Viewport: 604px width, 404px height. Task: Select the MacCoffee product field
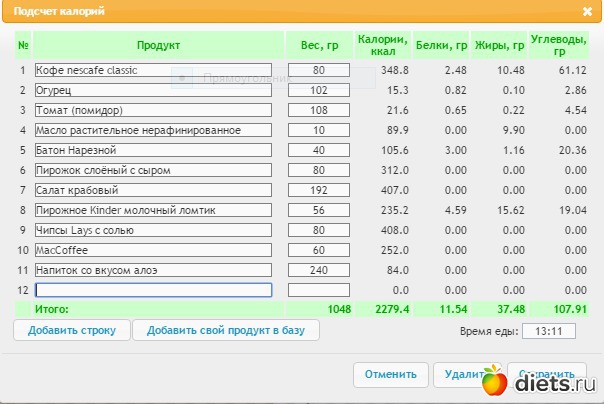[153, 250]
